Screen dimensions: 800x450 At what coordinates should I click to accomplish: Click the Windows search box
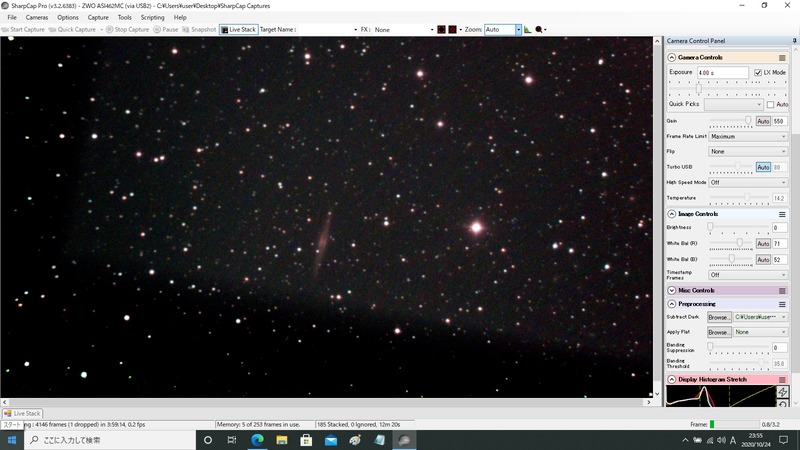[110, 440]
